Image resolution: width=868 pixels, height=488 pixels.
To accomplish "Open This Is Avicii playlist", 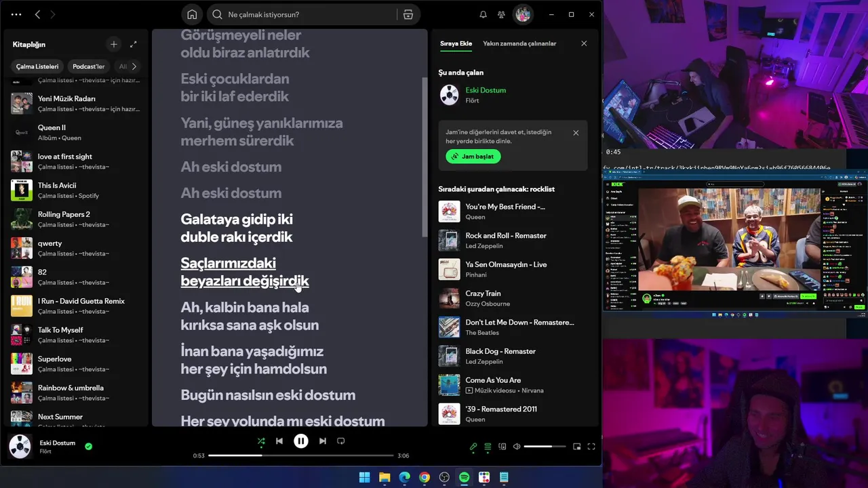I will (x=75, y=190).
